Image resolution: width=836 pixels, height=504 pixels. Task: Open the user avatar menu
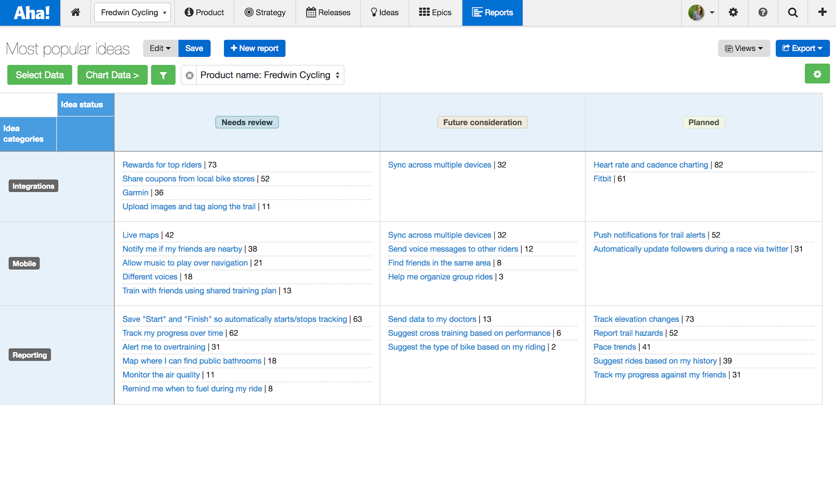[701, 13]
